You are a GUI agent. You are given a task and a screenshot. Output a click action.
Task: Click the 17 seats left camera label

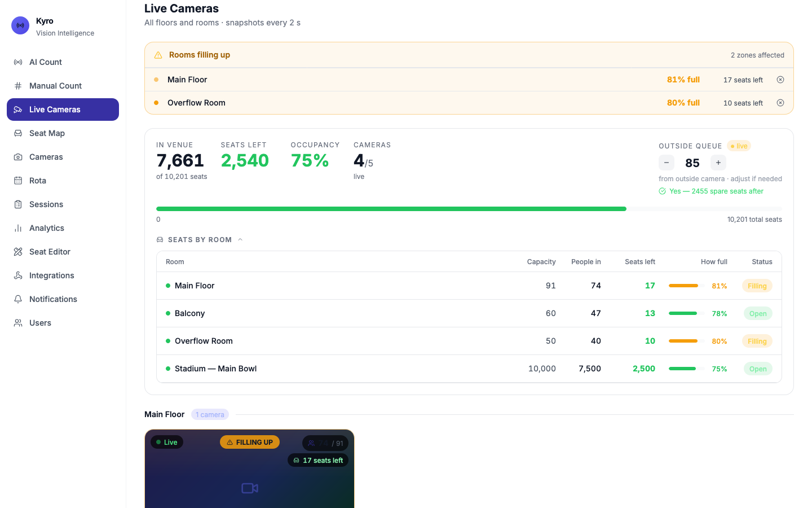[318, 461]
